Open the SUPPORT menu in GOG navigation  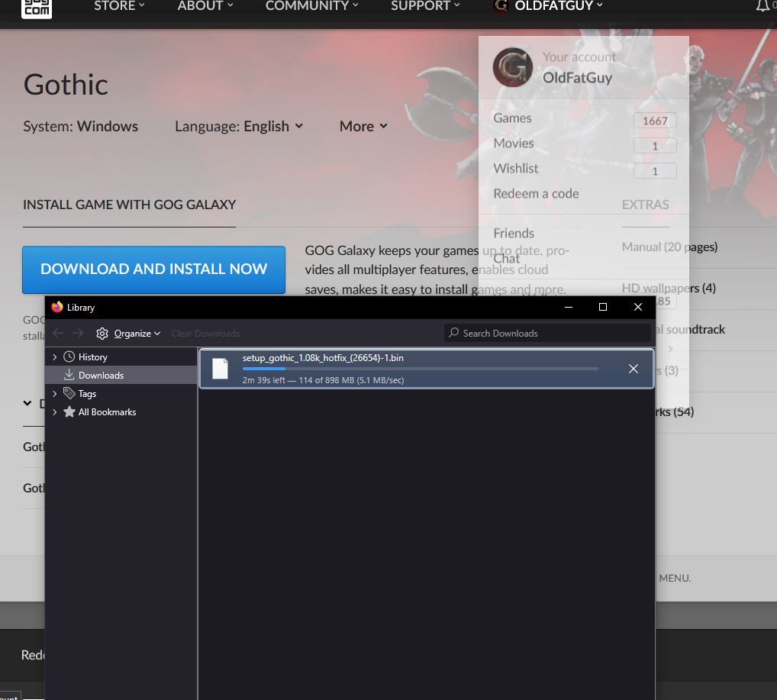point(425,6)
